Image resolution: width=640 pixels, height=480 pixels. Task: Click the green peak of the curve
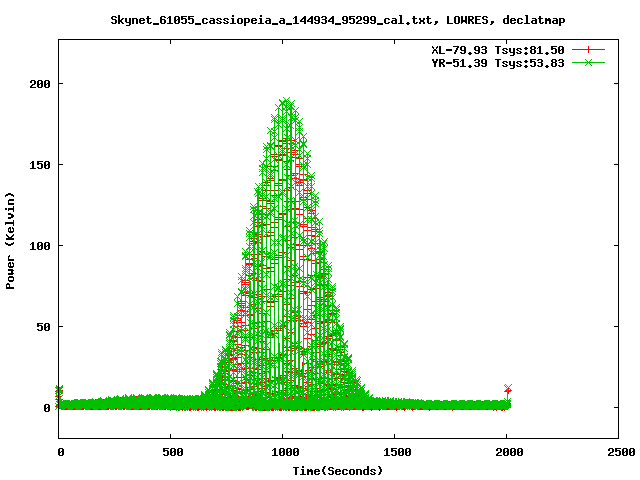click(287, 102)
